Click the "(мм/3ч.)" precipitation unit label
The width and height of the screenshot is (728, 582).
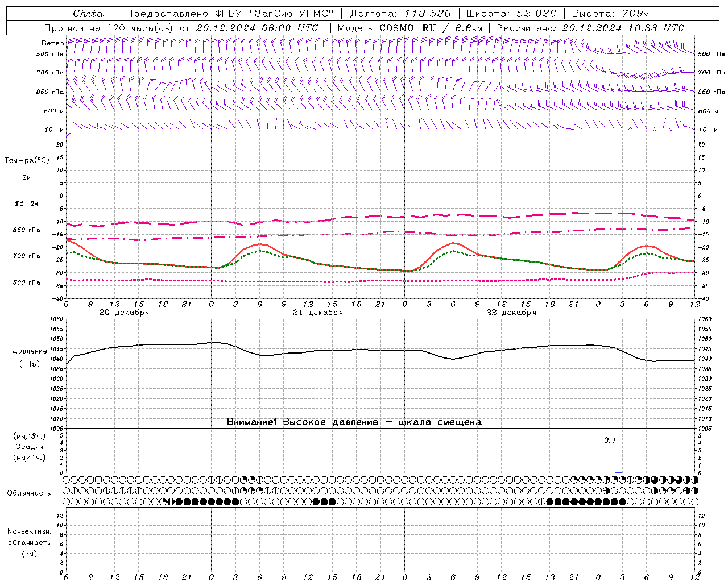[x=30, y=436]
